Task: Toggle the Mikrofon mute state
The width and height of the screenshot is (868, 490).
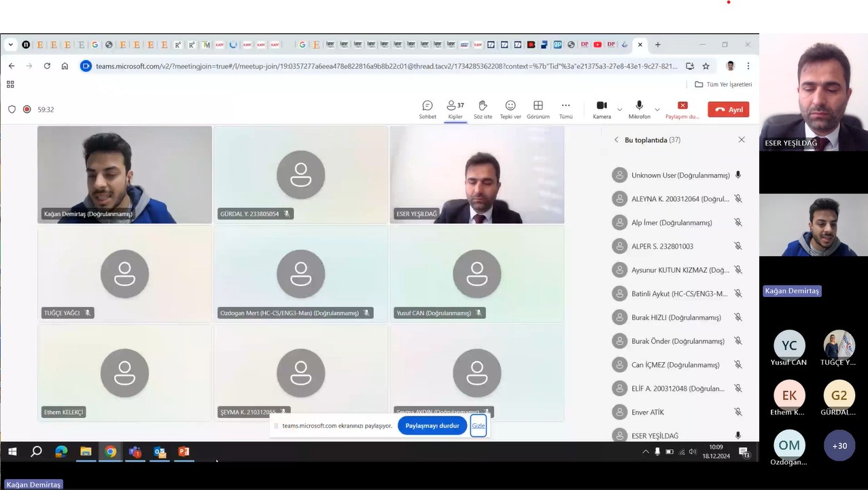Action: click(x=639, y=109)
